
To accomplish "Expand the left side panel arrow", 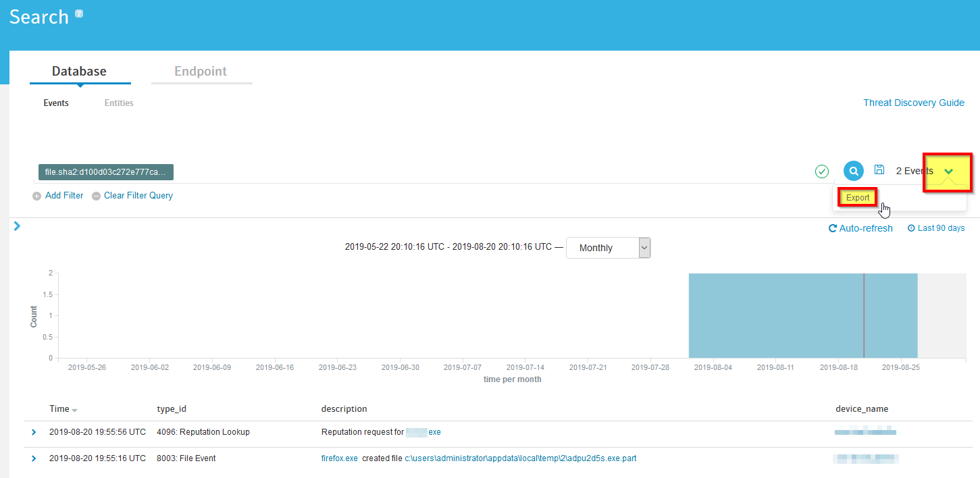I will [x=18, y=226].
